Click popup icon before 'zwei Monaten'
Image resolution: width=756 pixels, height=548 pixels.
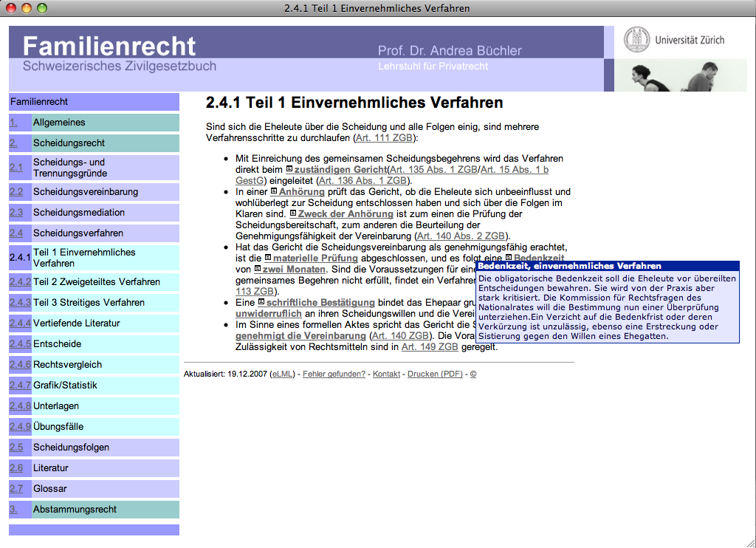click(x=258, y=269)
